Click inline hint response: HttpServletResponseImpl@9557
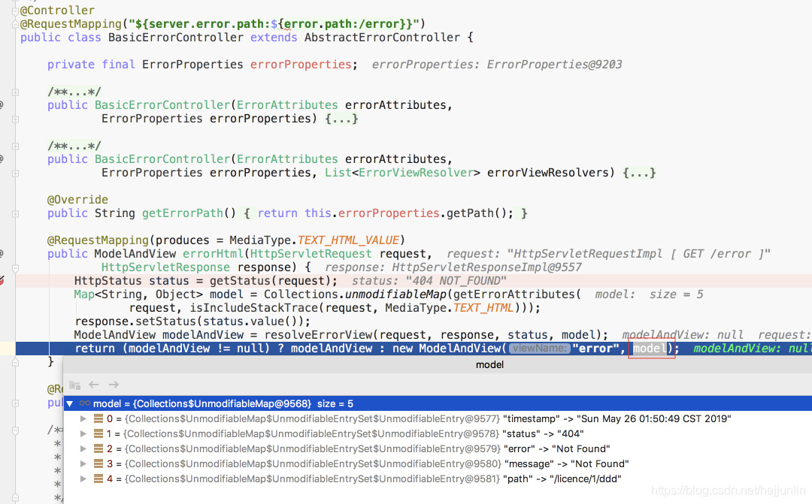 coord(453,267)
